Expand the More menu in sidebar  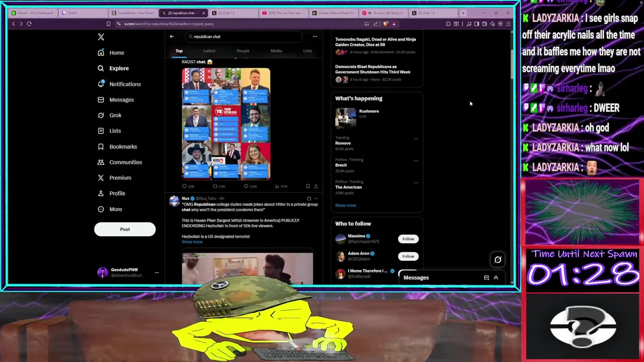[x=110, y=209]
